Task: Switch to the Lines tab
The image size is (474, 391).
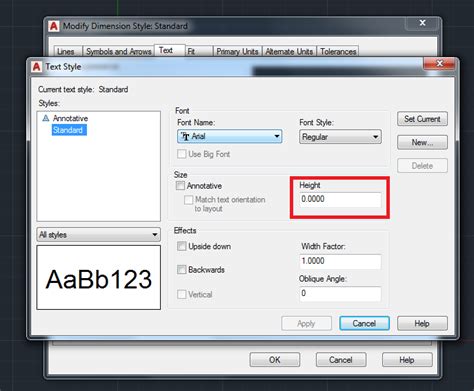Action: (x=68, y=52)
